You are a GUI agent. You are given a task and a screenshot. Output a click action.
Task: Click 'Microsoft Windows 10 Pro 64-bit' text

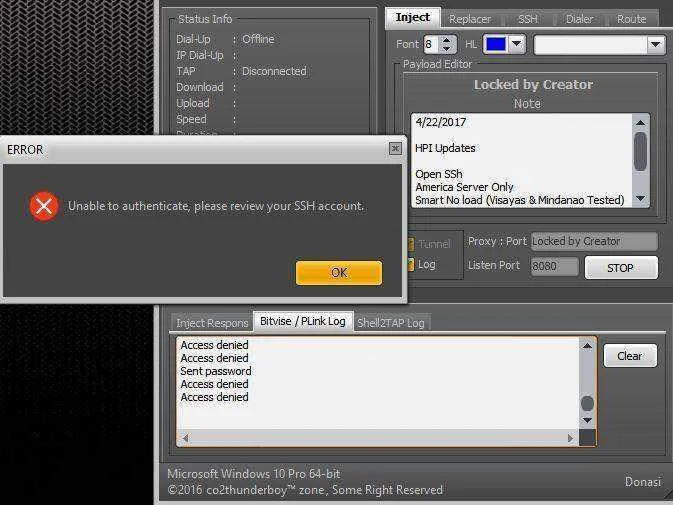[x=253, y=474]
